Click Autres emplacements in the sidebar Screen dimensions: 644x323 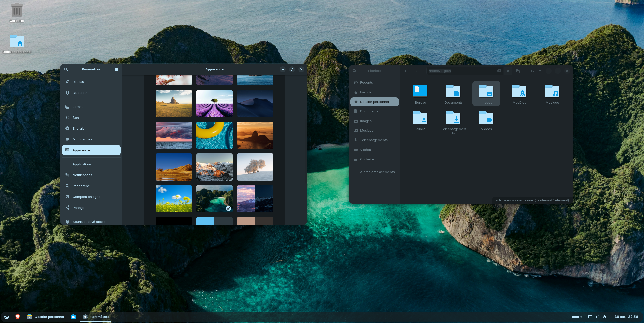click(x=377, y=172)
